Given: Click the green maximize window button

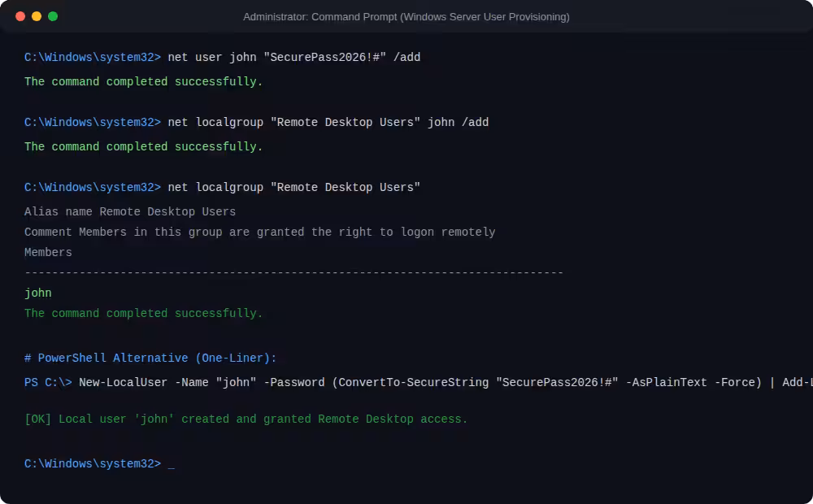Looking at the screenshot, I should (53, 16).
